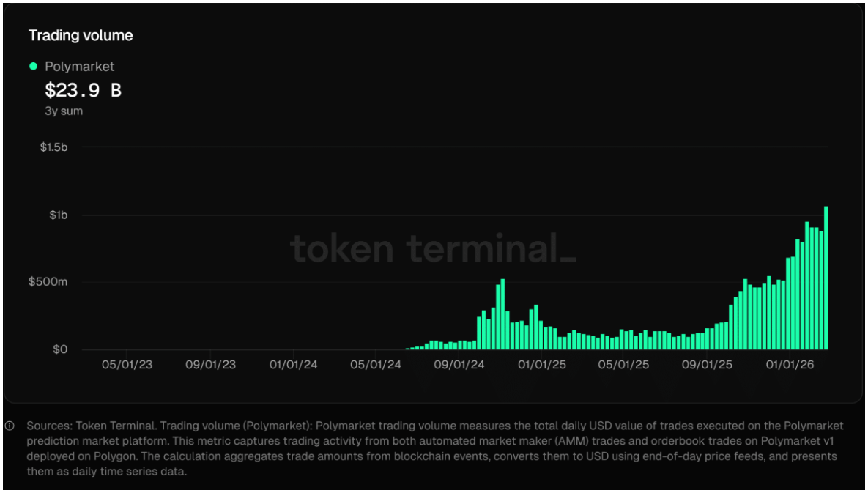
Task: Click the $1.5b y-axis label
Action: coord(53,147)
